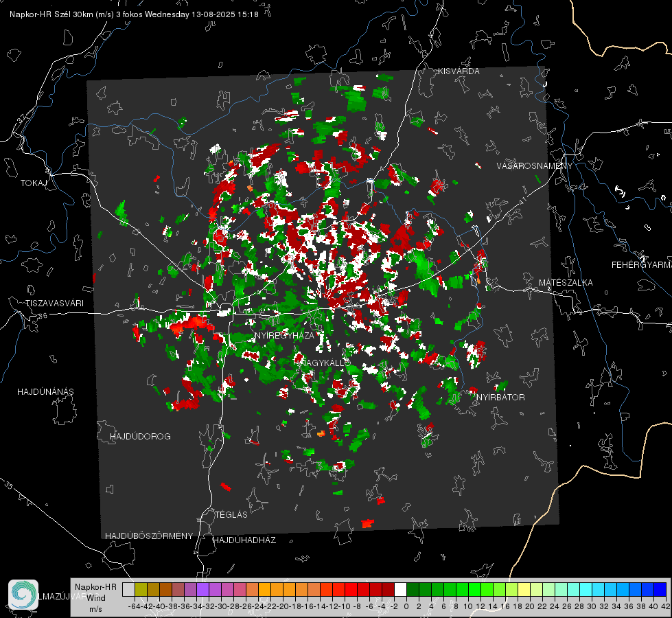Click the 0 value on the legend scale
The width and height of the screenshot is (672, 618).
click(406, 606)
